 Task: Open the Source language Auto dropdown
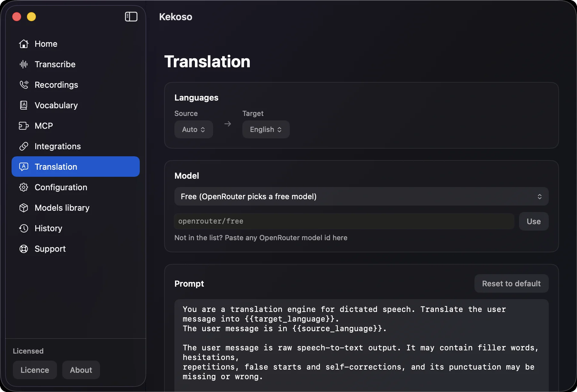click(194, 129)
